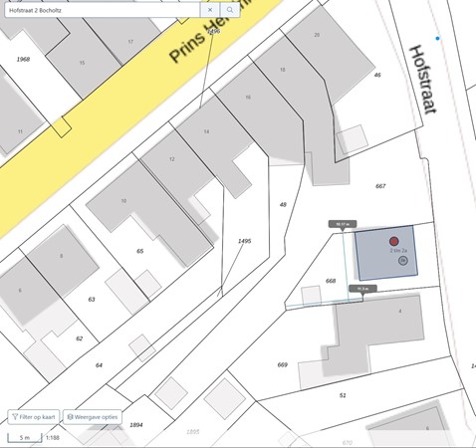
Task: Clear the address search with the X button
Action: pyautogui.click(x=210, y=10)
